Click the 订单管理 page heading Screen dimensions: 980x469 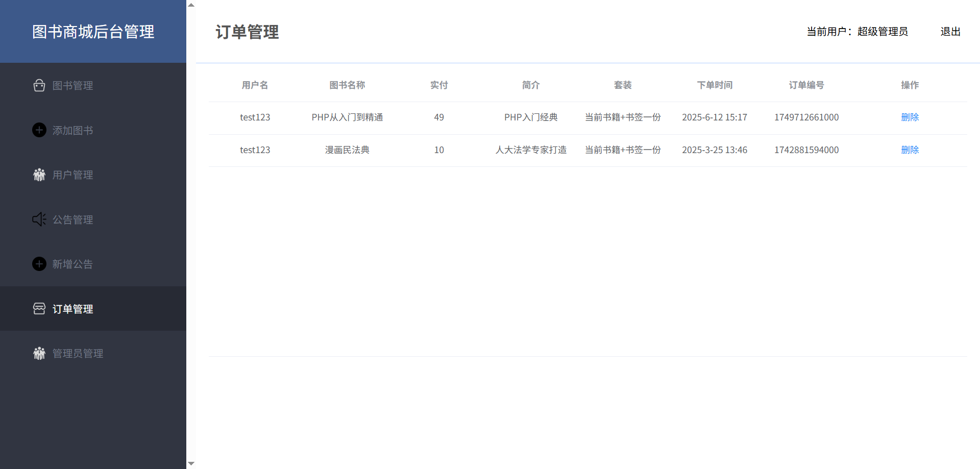pyautogui.click(x=247, y=32)
